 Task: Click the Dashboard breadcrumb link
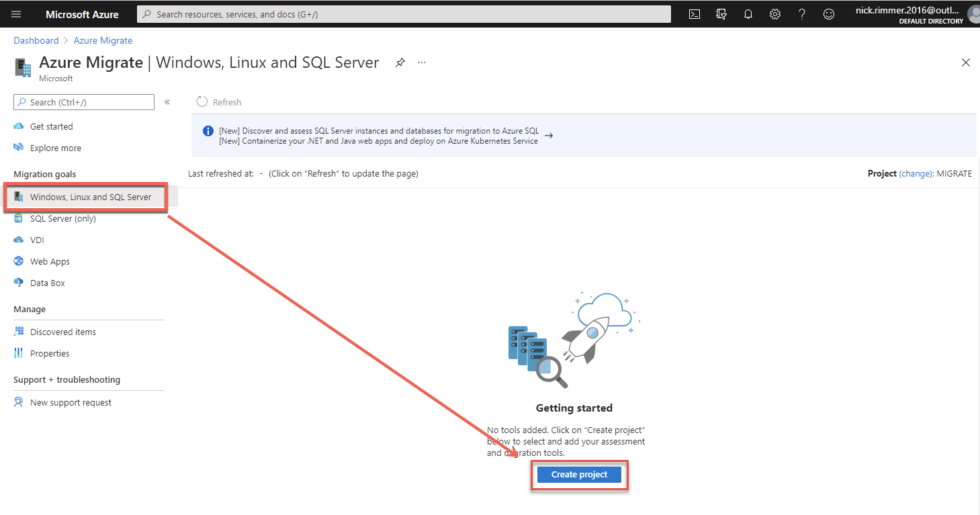(36, 40)
